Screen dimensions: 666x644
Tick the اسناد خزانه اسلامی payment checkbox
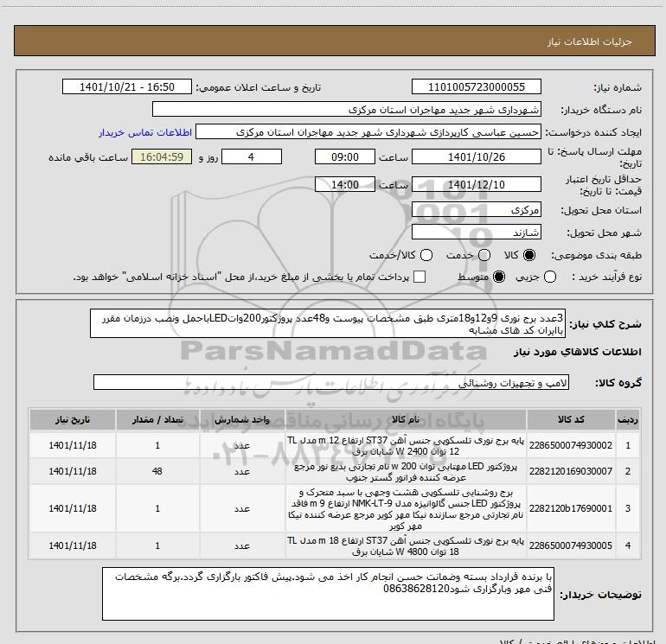(x=419, y=277)
